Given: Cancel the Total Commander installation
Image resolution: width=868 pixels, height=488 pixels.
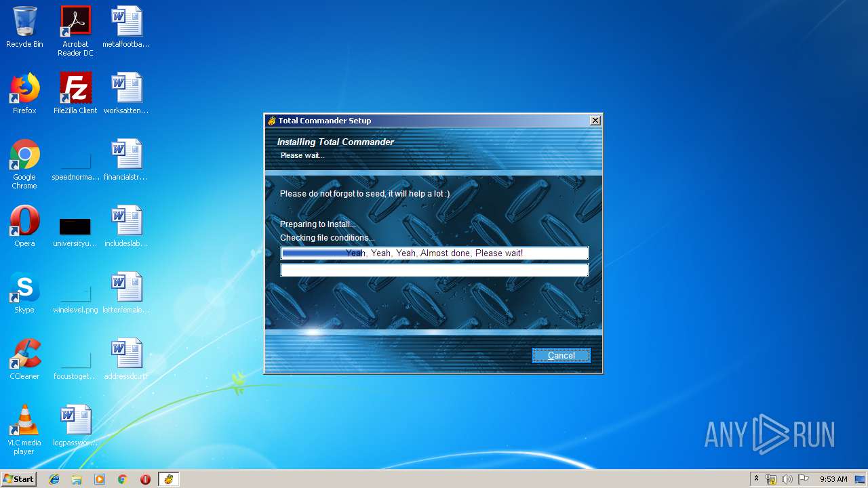Looking at the screenshot, I should [x=561, y=355].
